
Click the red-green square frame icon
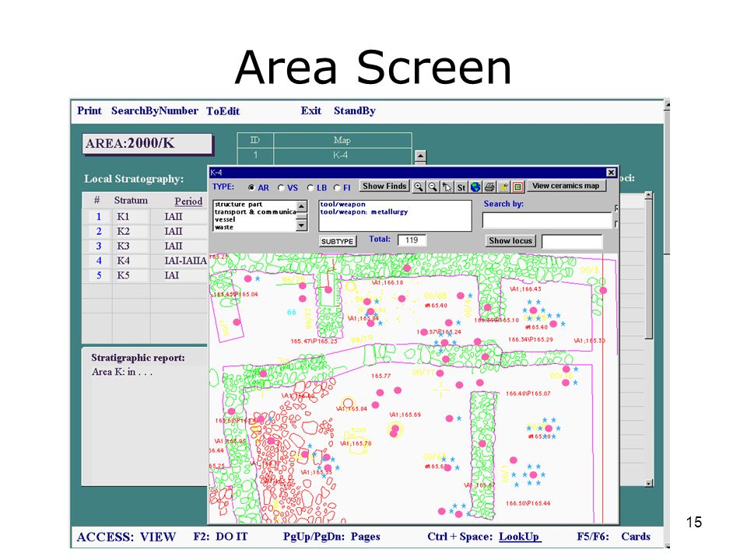pyautogui.click(x=518, y=187)
